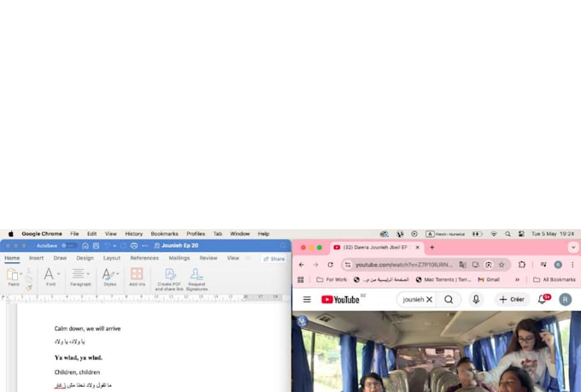Open the Gmail bookmark

(489, 280)
